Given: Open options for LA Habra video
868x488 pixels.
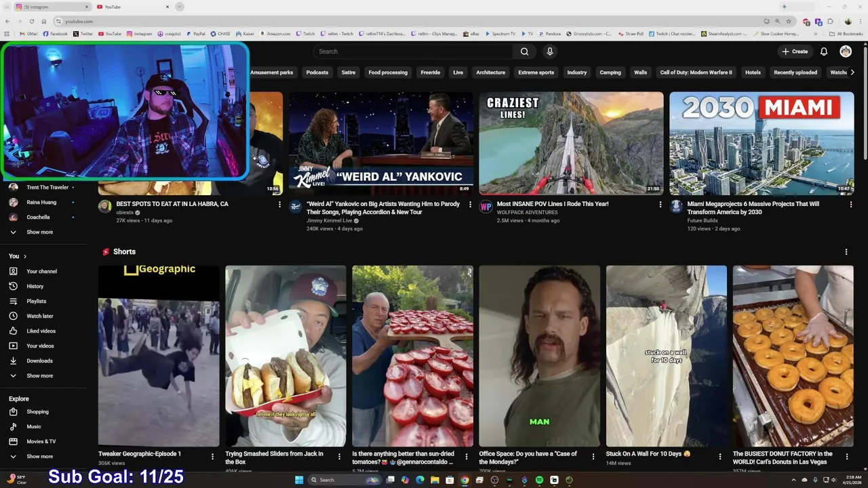Looking at the screenshot, I should point(279,204).
